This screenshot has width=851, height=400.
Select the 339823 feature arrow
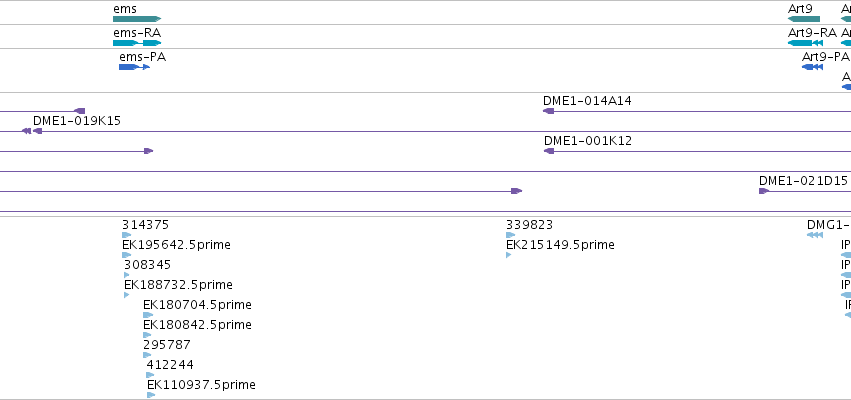click(x=510, y=235)
